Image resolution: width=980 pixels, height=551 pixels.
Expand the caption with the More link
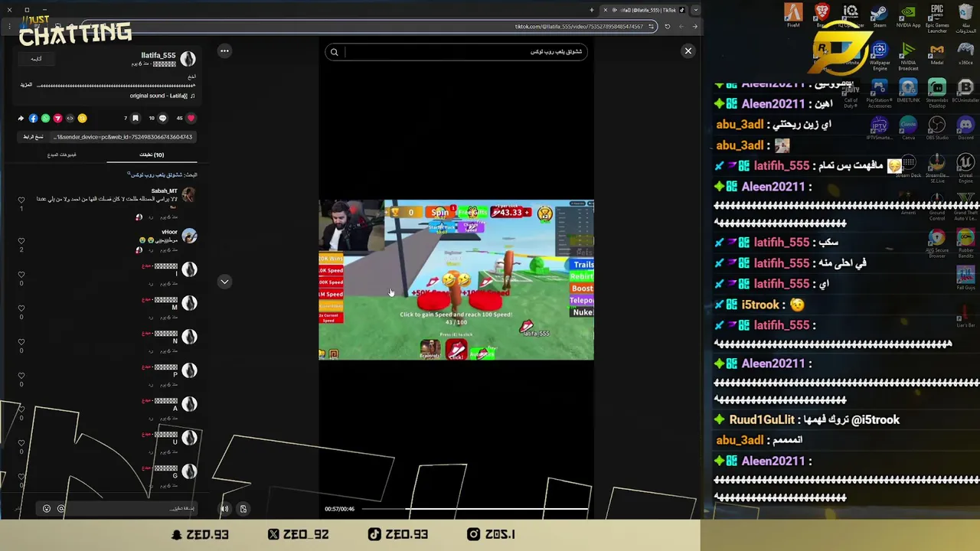pyautogui.click(x=27, y=85)
